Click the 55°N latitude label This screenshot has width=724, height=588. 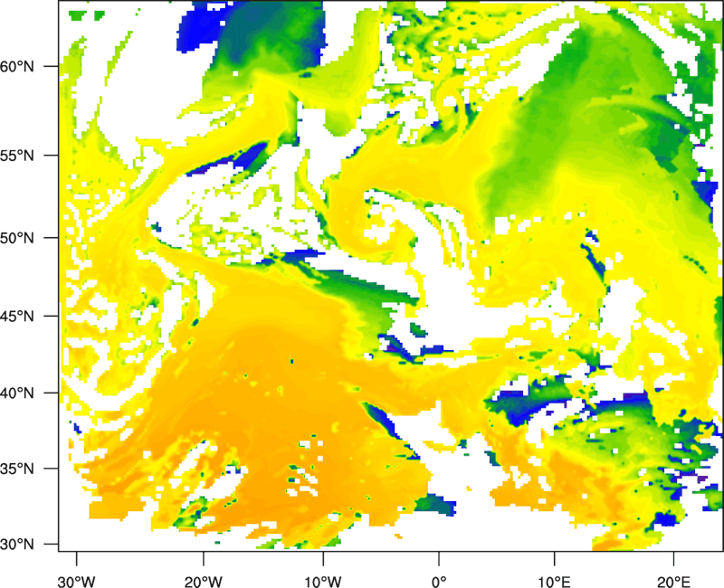tap(17, 156)
